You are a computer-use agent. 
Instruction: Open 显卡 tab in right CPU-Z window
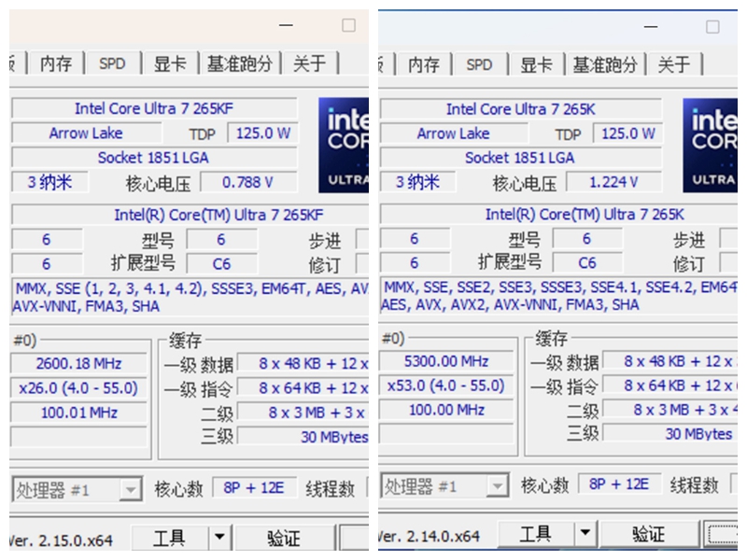(536, 64)
